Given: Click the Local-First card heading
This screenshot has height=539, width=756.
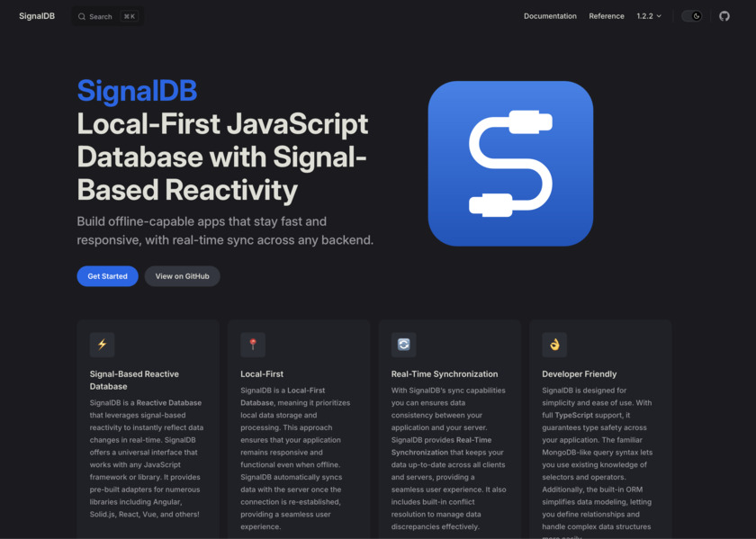Looking at the screenshot, I should [262, 373].
